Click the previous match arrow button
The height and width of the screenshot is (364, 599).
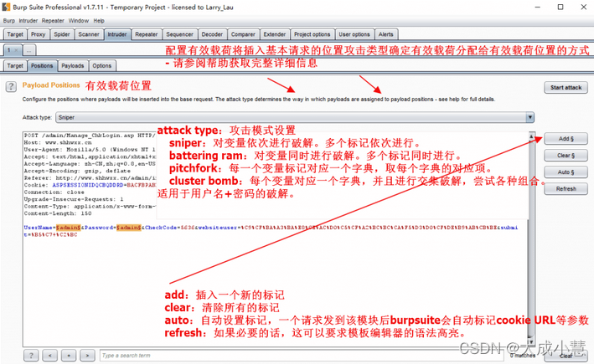[49, 356]
